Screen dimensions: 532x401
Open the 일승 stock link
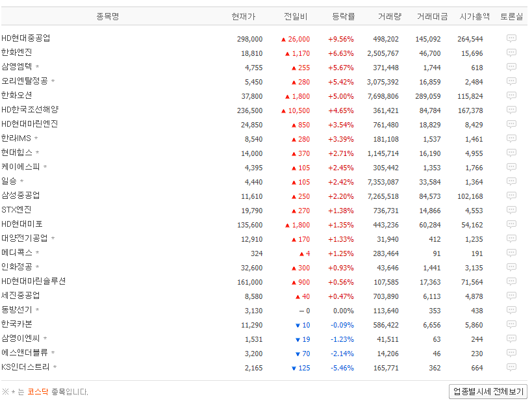pyautogui.click(x=9, y=181)
